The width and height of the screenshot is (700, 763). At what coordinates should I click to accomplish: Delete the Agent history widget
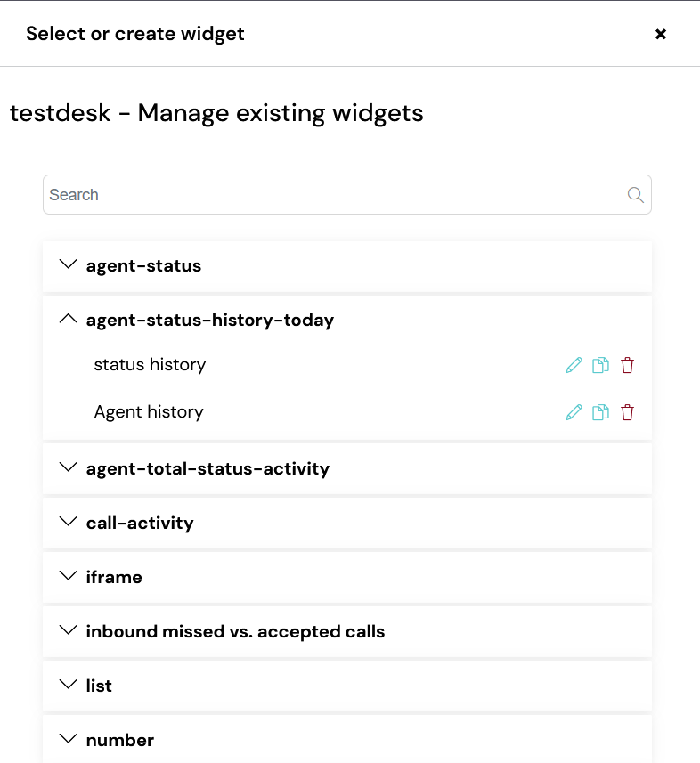(x=628, y=412)
